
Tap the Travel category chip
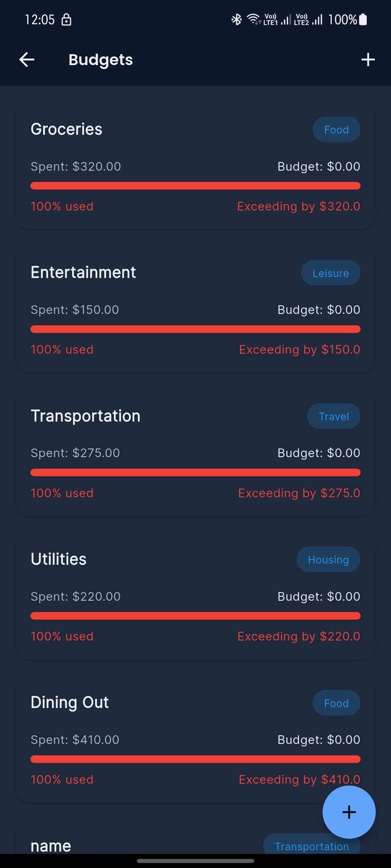333,416
